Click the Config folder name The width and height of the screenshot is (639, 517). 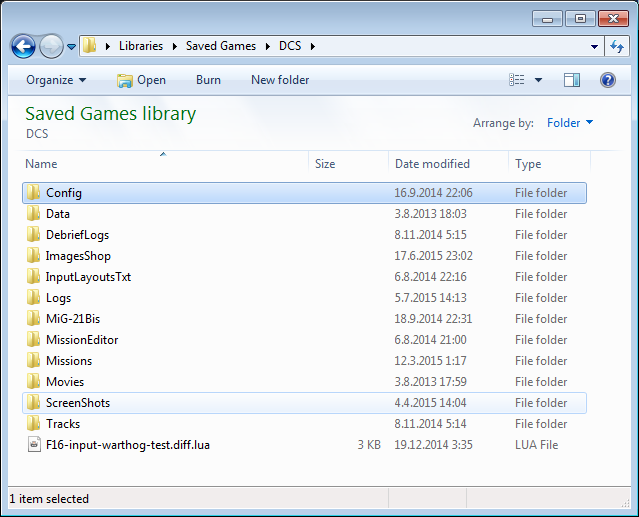tap(64, 193)
